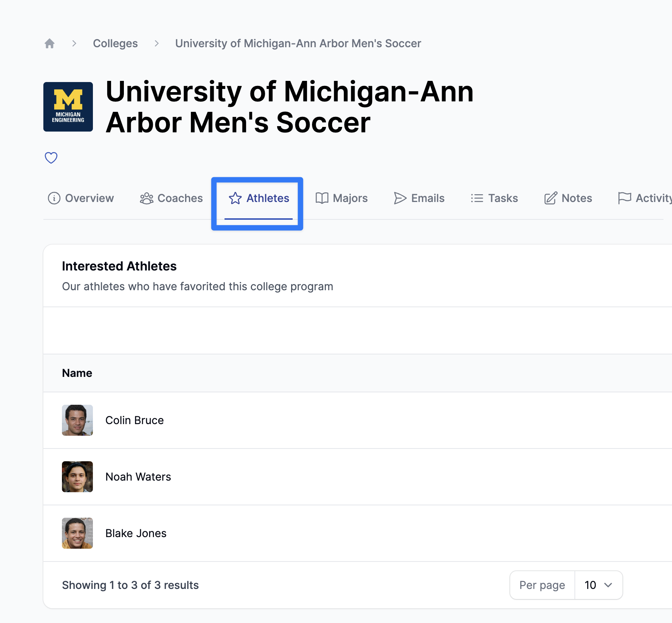The height and width of the screenshot is (623, 672).
Task: Click the Interested Athletes heading
Action: [119, 266]
